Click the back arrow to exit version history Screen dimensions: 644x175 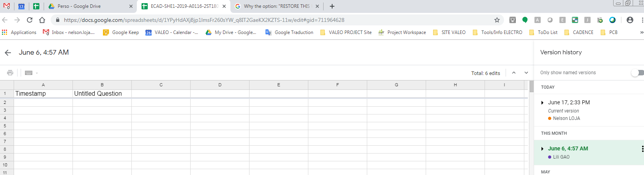(x=8, y=53)
